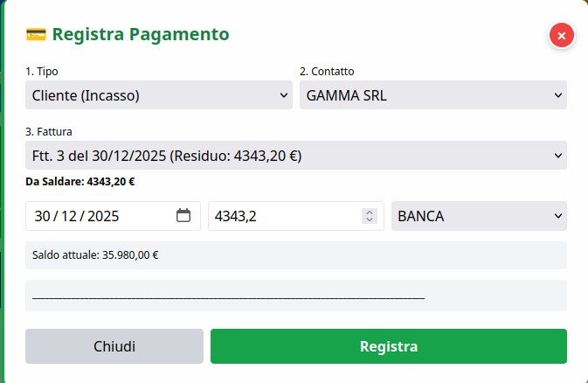The width and height of the screenshot is (588, 383).
Task: Click into the amount field showing 4343,2
Action: [280, 216]
